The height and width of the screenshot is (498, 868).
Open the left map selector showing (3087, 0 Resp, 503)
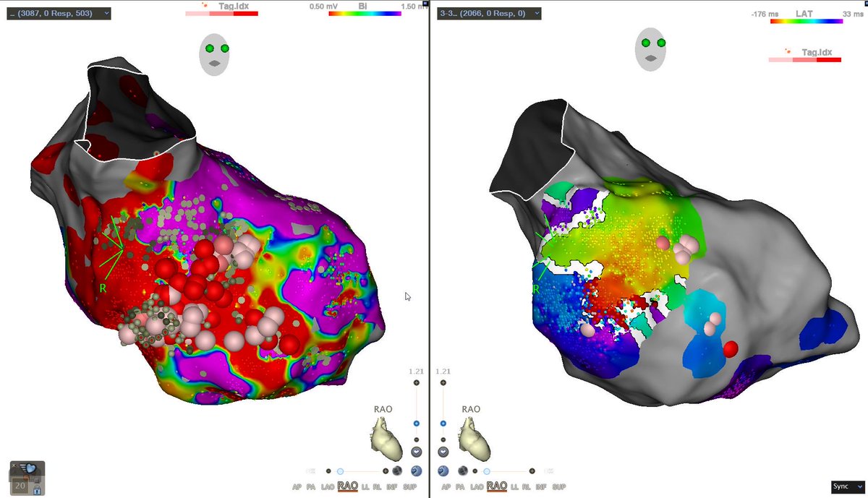tap(58, 12)
